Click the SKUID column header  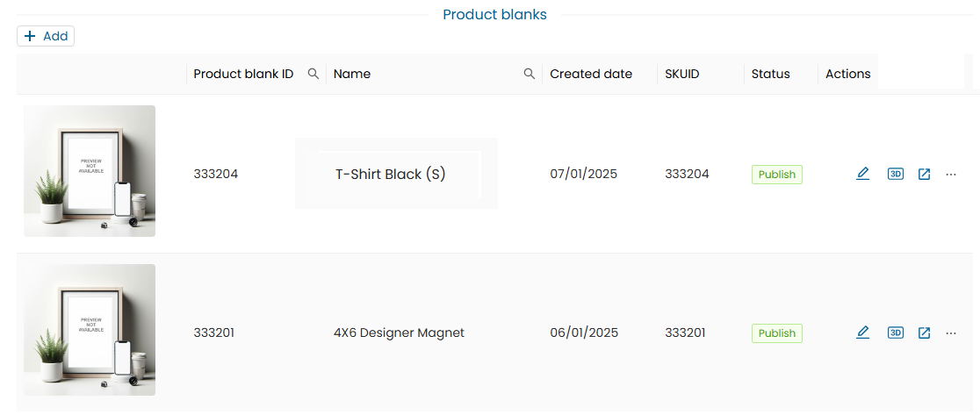point(682,75)
